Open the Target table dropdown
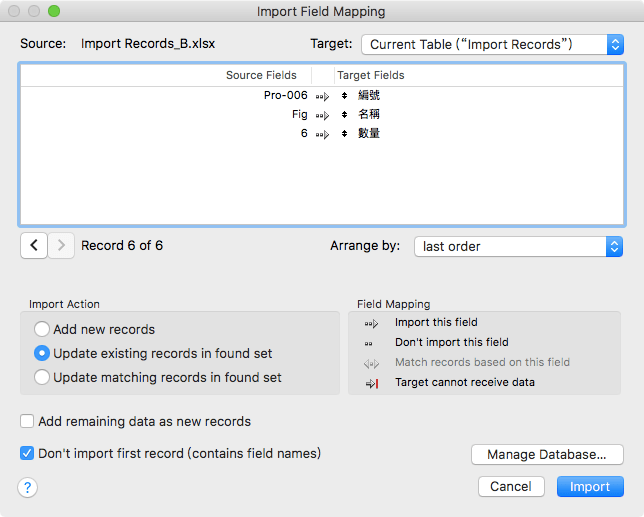This screenshot has width=644, height=517. click(492, 44)
